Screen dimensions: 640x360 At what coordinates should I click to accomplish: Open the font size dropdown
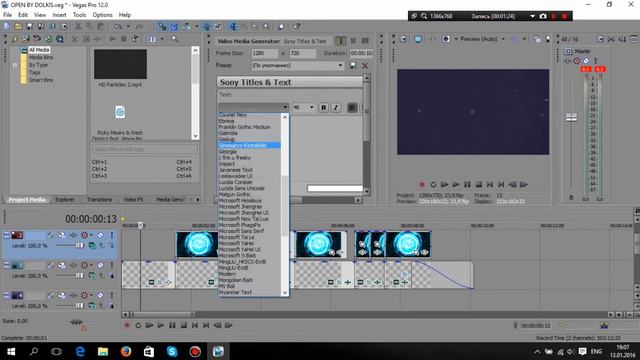[x=312, y=107]
